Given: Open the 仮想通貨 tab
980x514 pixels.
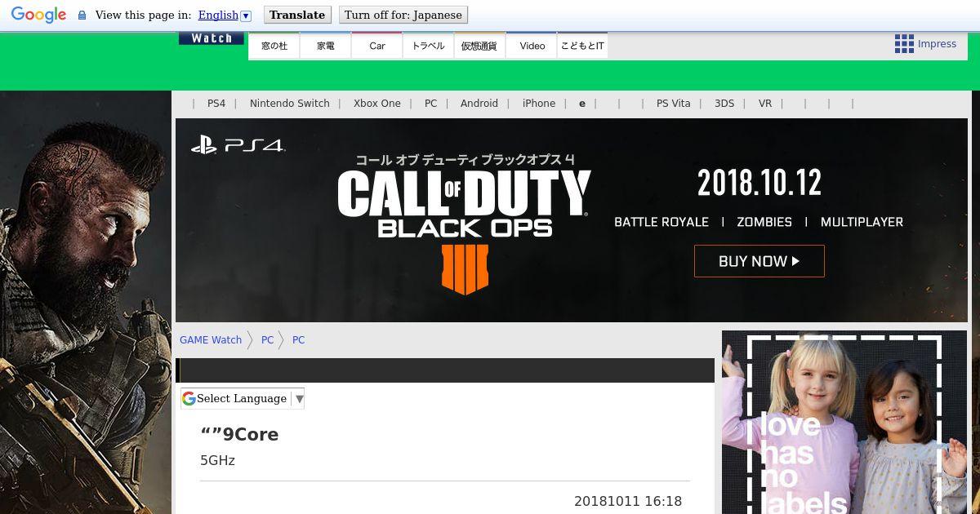Looking at the screenshot, I should pos(479,46).
